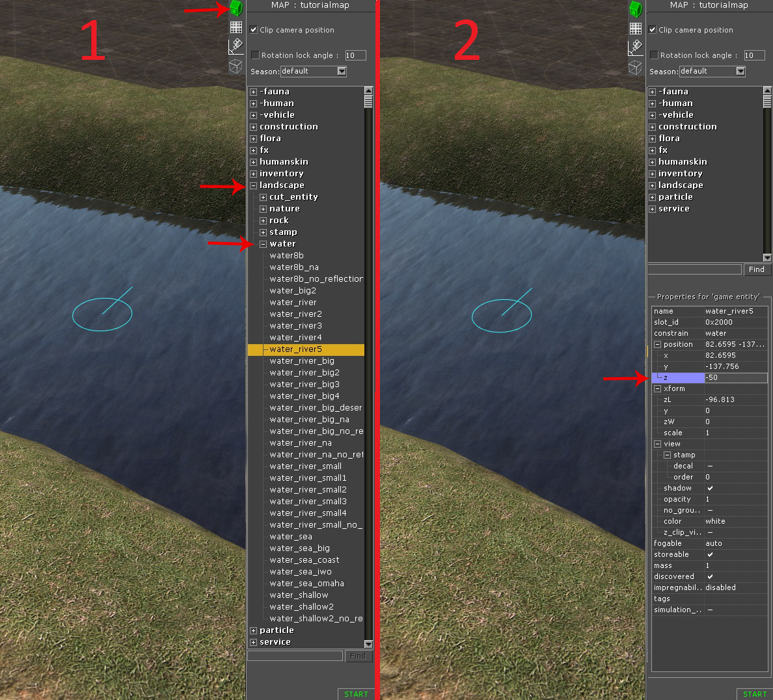Toggle Clip camera position in panel 2
Image resolution: width=773 pixels, height=700 pixels.
coord(653,29)
